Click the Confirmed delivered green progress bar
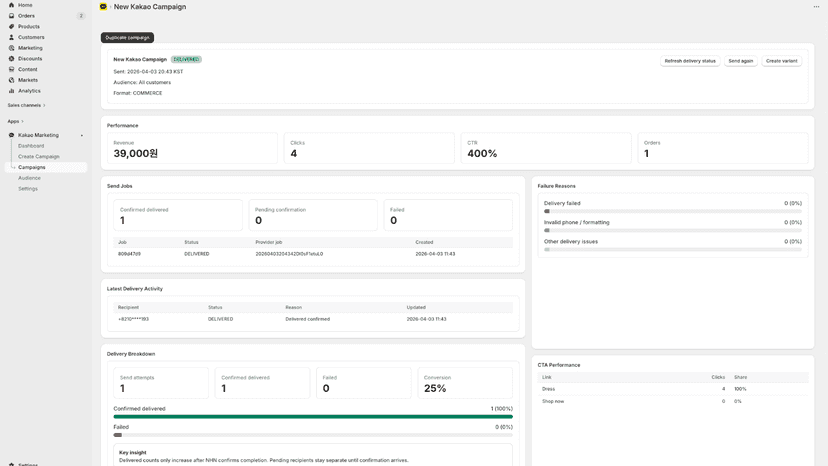This screenshot has width=828, height=466. 313,417
